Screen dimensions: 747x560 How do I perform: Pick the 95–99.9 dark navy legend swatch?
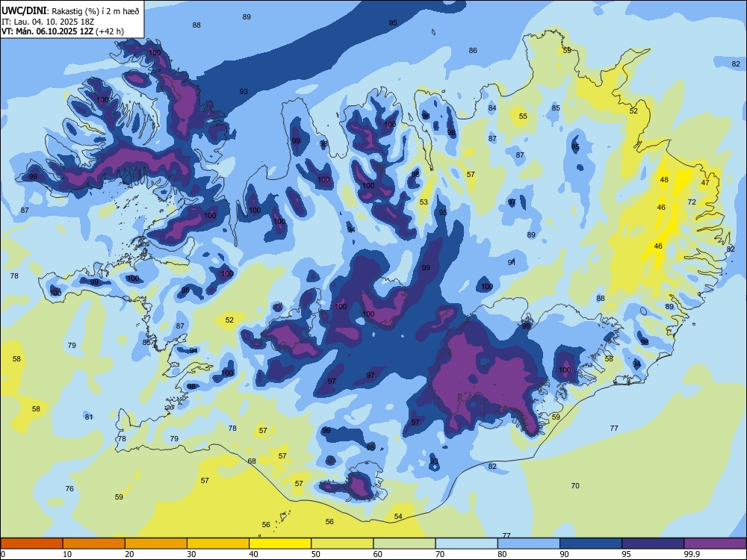coord(653,544)
